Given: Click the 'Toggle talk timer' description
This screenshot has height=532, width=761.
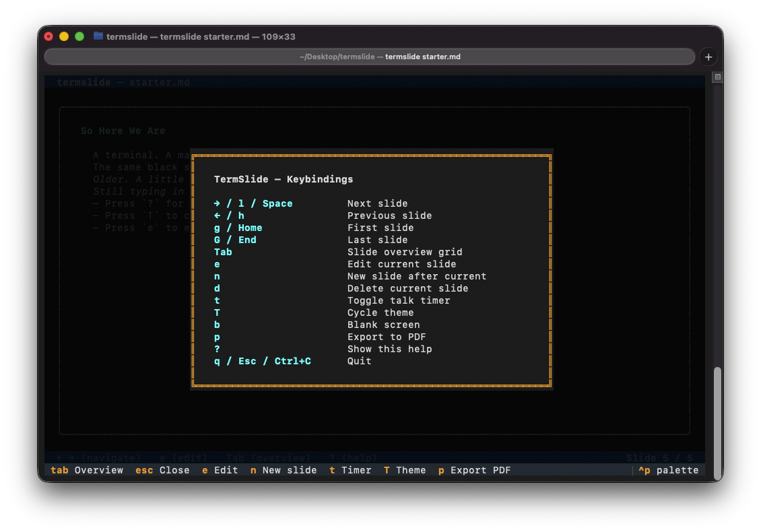Looking at the screenshot, I should [x=399, y=300].
